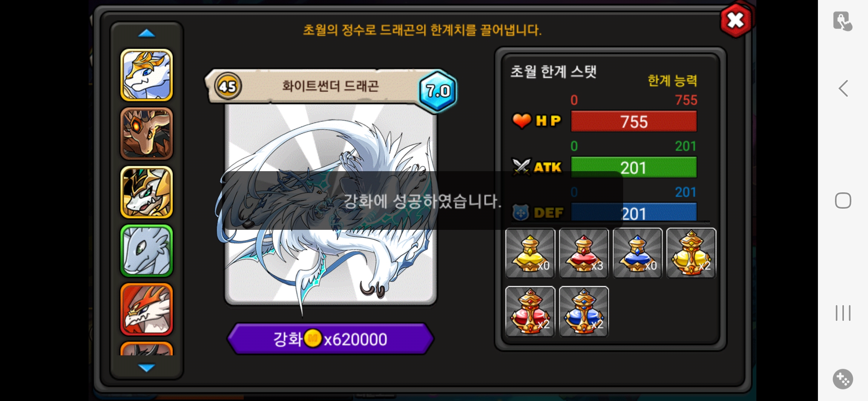Close the transcendence dialog with red X
Image resolution: width=868 pixels, height=401 pixels.
[736, 20]
